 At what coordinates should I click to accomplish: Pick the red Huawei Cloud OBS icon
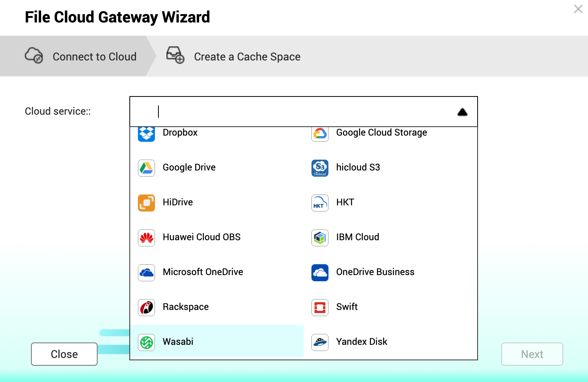[x=146, y=238]
